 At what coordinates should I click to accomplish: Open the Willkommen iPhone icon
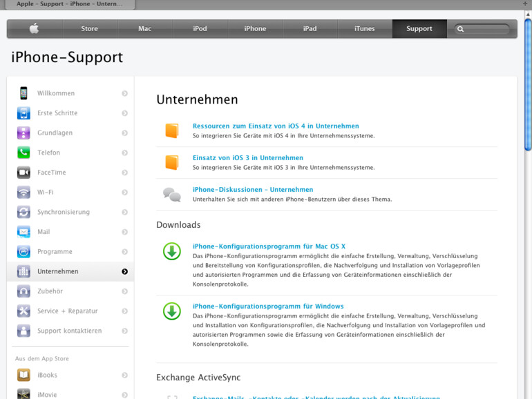point(23,93)
